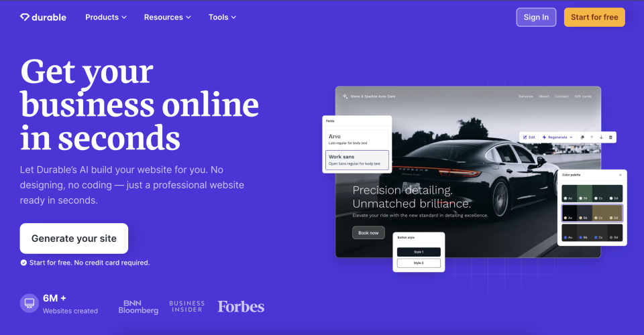Click the move down arrow icon

(x=601, y=137)
